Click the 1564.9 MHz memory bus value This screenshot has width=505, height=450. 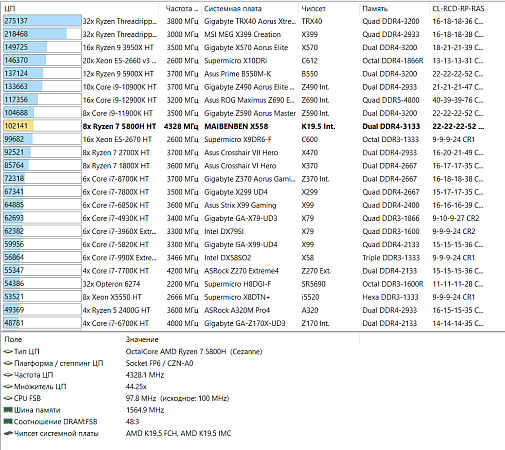(145, 410)
